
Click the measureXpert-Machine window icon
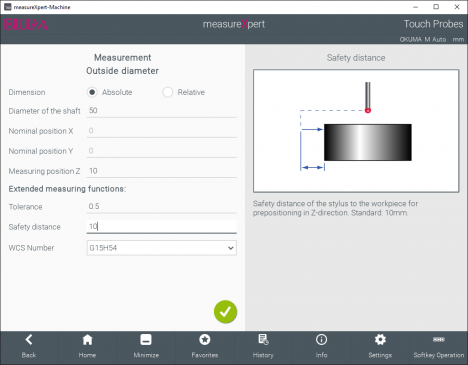pos(7,7)
